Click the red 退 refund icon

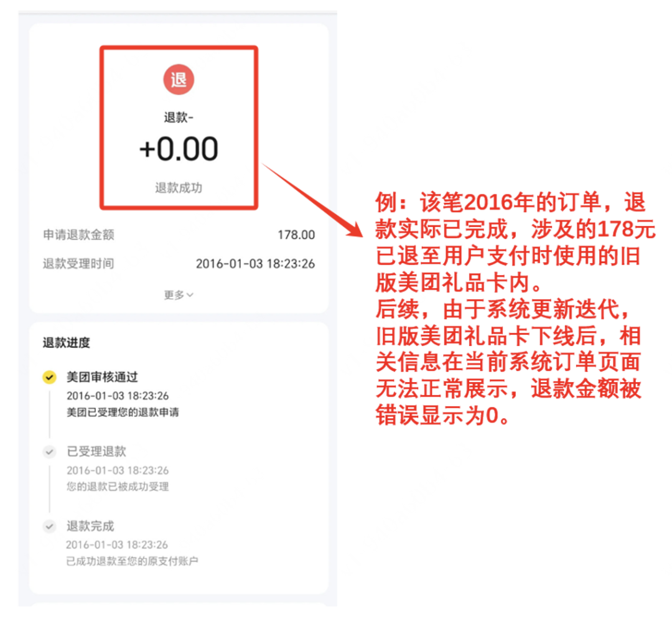(x=179, y=80)
